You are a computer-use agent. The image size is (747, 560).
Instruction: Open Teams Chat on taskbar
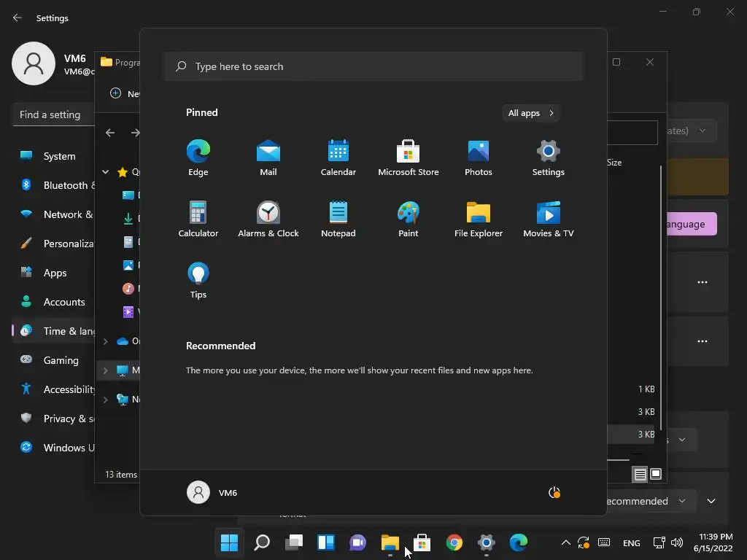357,542
